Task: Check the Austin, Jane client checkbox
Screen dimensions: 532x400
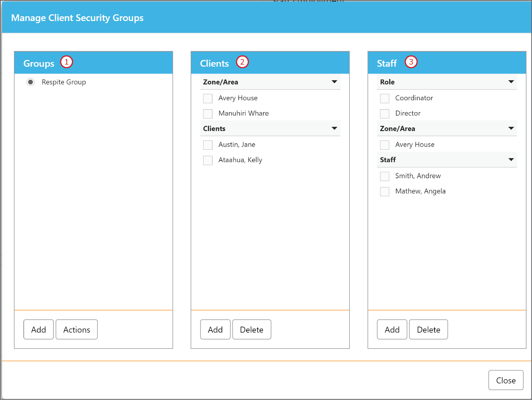Action: point(208,145)
